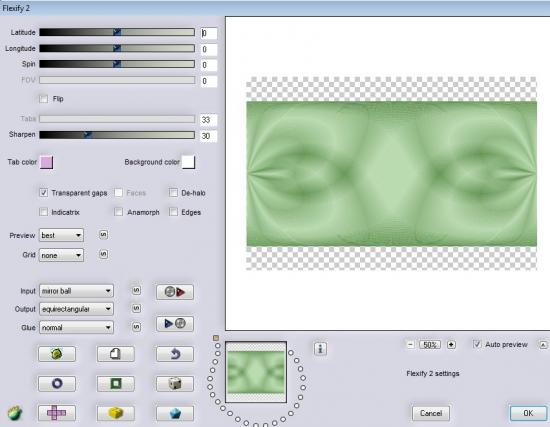This screenshot has width=550, height=427.
Task: Click the Flexify 2 settings text
Action: [432, 374]
